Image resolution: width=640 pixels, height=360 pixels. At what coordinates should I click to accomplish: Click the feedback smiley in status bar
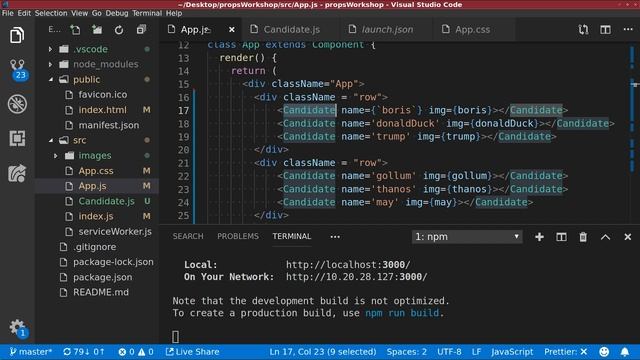pos(604,352)
